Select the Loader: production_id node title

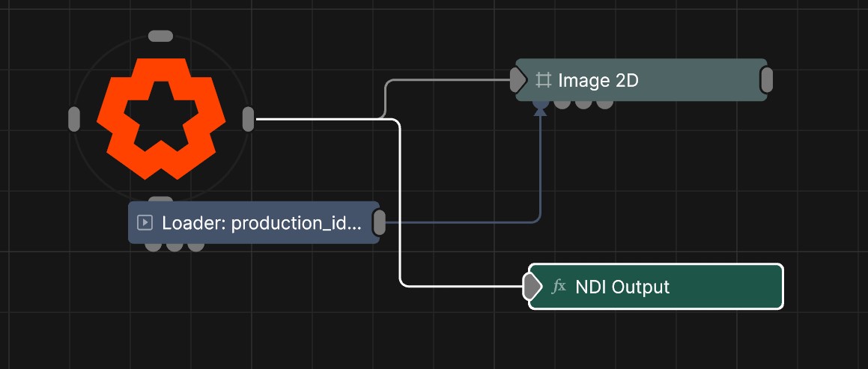(261, 222)
